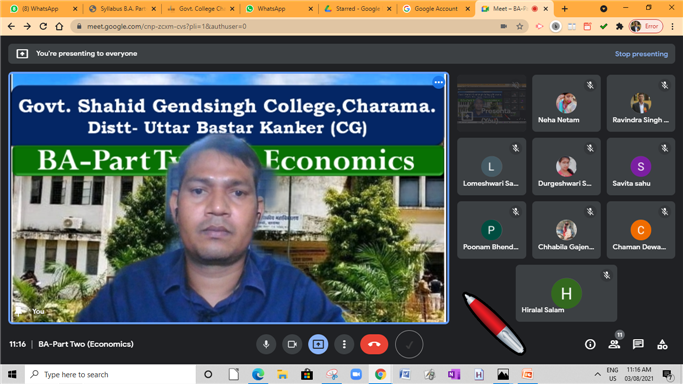
Task: Open meeting details info icon
Action: tap(590, 344)
